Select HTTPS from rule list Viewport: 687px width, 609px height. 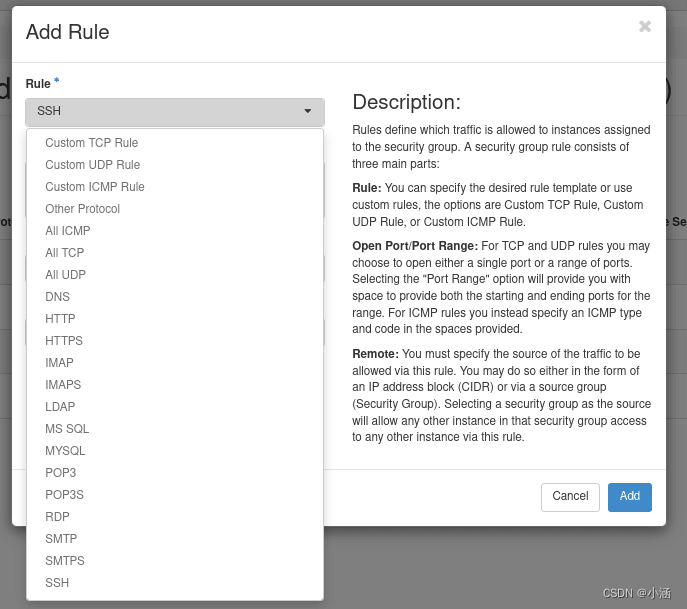tap(64, 341)
